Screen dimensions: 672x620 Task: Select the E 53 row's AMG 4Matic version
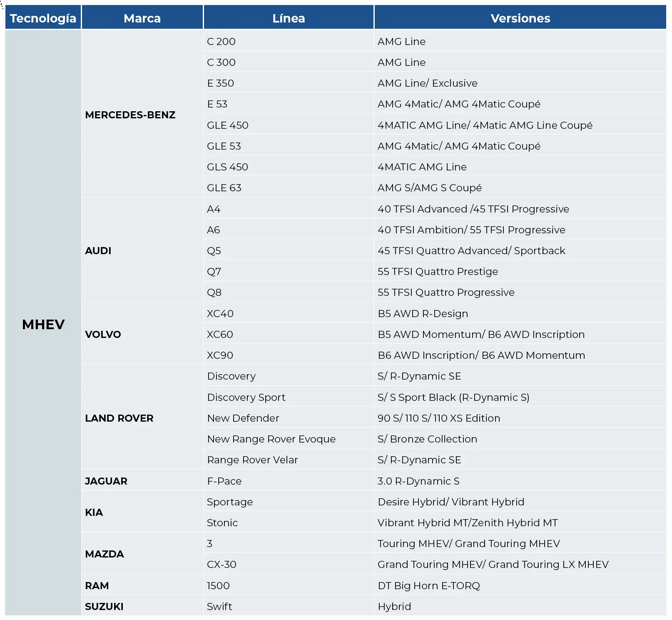coord(520,104)
